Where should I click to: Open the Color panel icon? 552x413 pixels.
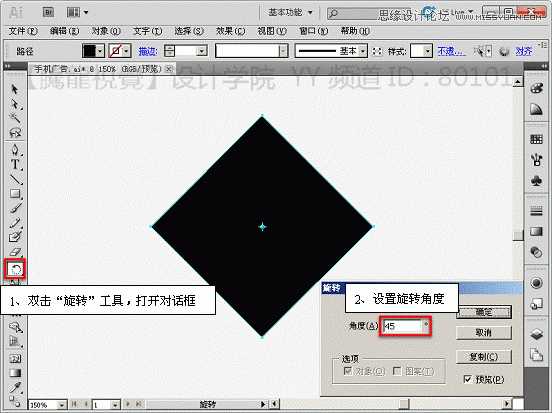tap(536, 88)
